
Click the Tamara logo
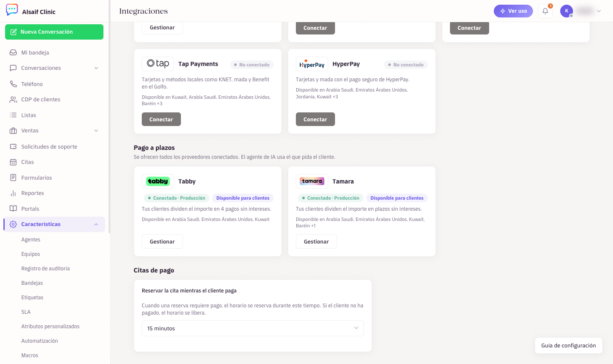point(312,181)
